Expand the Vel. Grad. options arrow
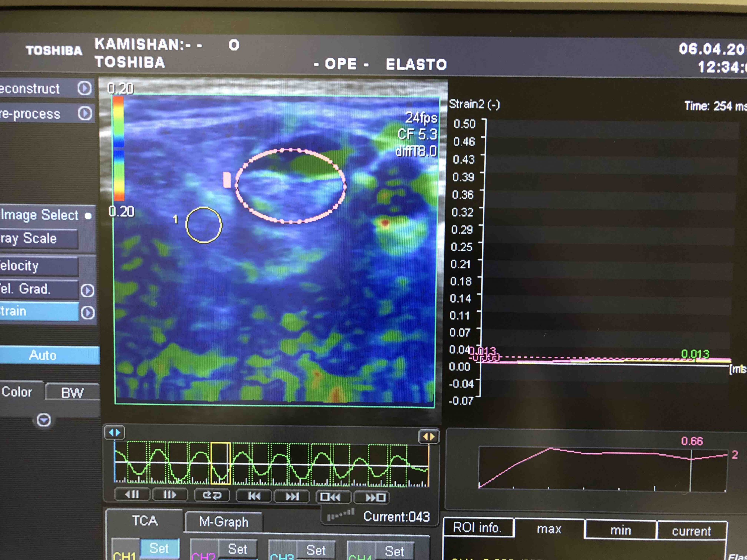747x560 pixels. 87,290
